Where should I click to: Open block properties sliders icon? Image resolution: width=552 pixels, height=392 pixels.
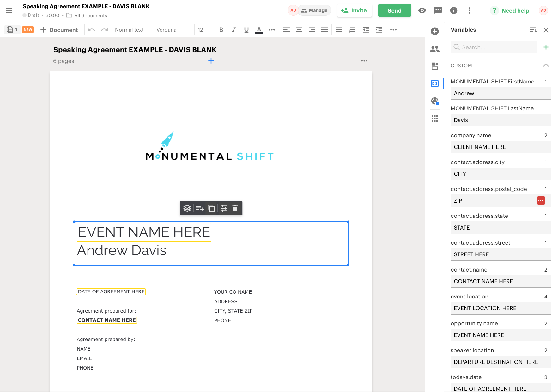[224, 208]
